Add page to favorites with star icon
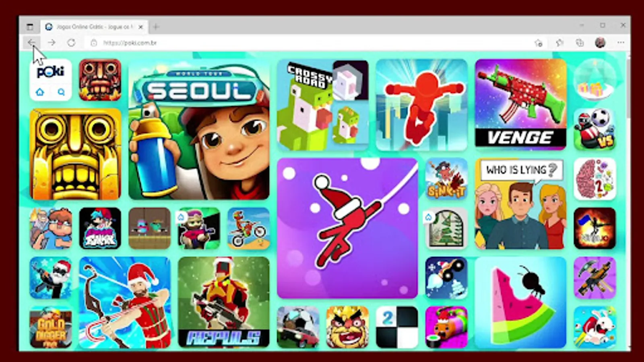This screenshot has height=362, width=644. click(x=539, y=43)
